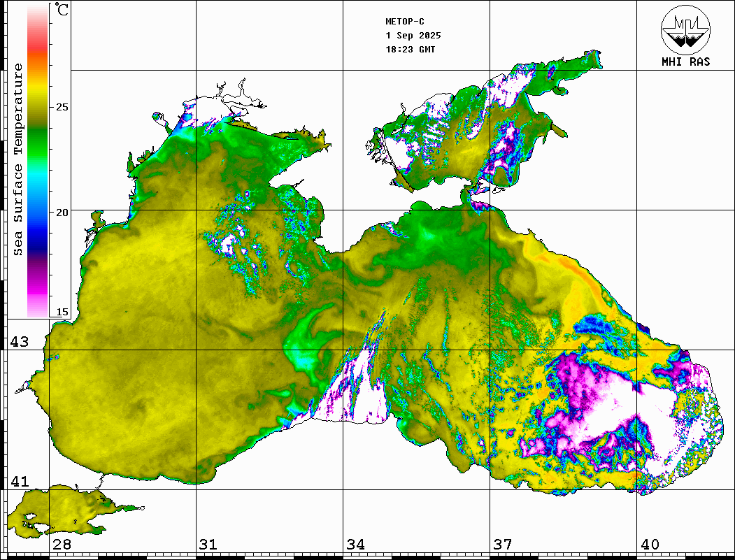Click the "METOP-C" satellite name
735x560 pixels.
tap(404, 22)
